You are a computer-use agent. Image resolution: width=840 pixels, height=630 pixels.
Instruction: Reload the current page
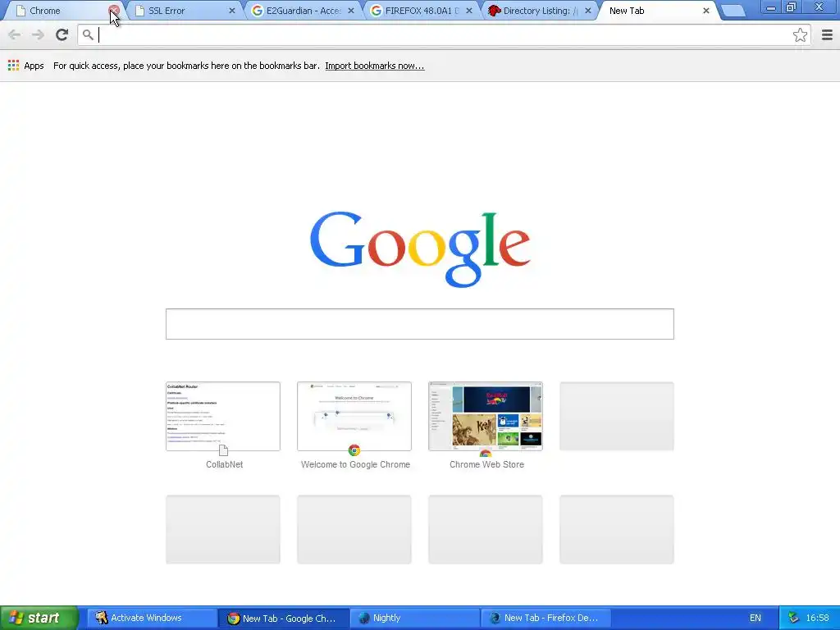coord(62,34)
